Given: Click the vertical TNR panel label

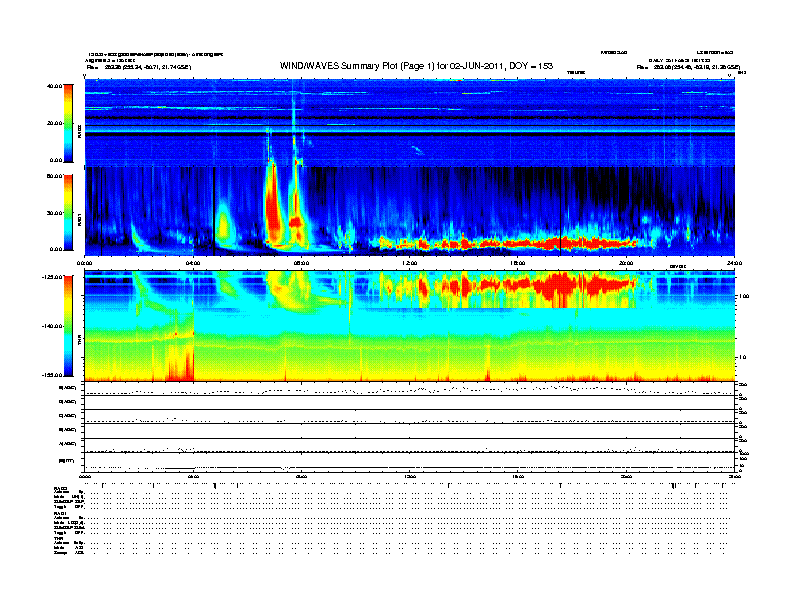Looking at the screenshot, I should click(79, 341).
